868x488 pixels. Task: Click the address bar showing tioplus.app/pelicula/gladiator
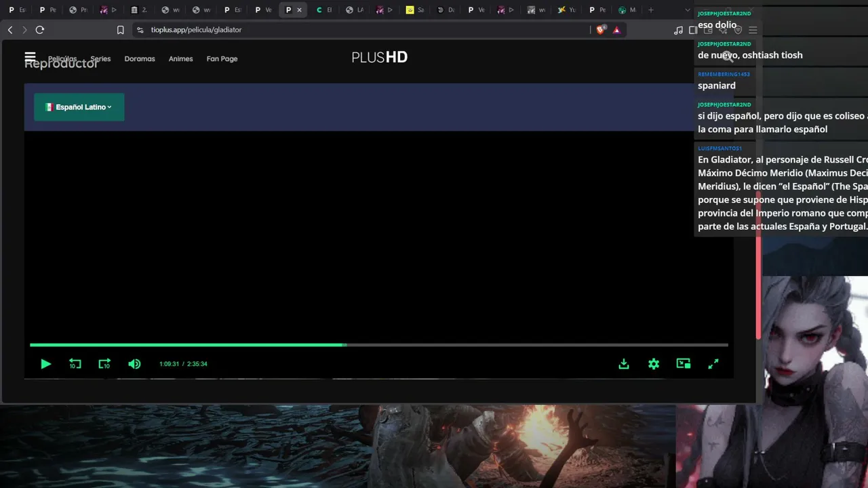366,30
